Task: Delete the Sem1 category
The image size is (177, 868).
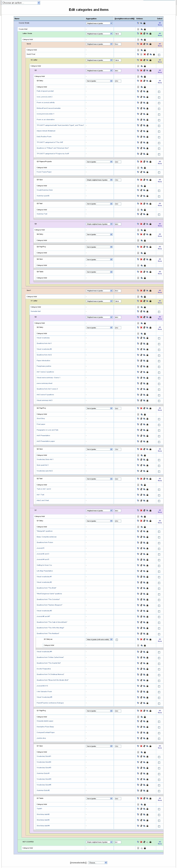Action: pyautogui.click(x=141, y=291)
